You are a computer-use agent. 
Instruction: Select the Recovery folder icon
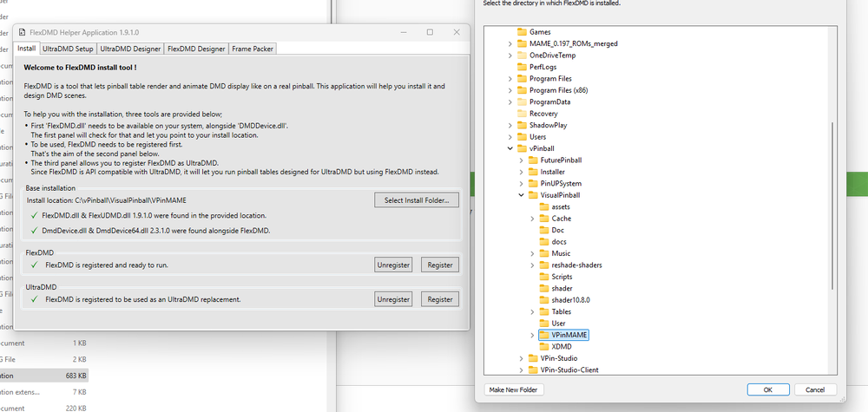click(x=522, y=114)
